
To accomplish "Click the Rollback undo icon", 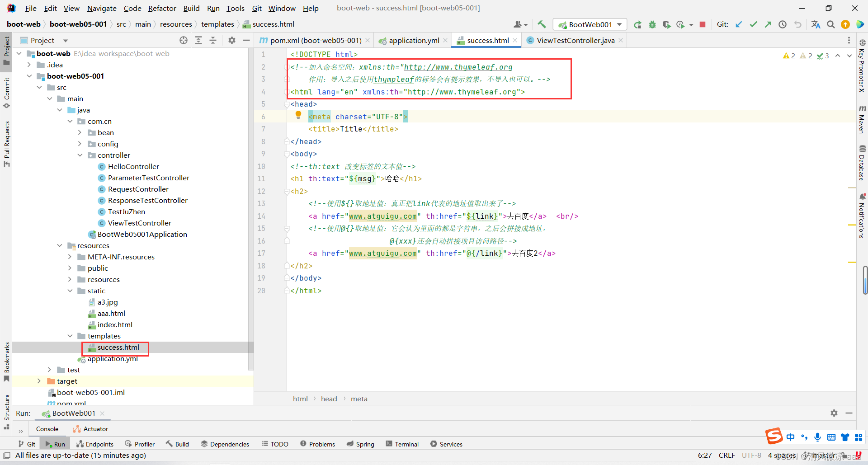I will tap(797, 24).
